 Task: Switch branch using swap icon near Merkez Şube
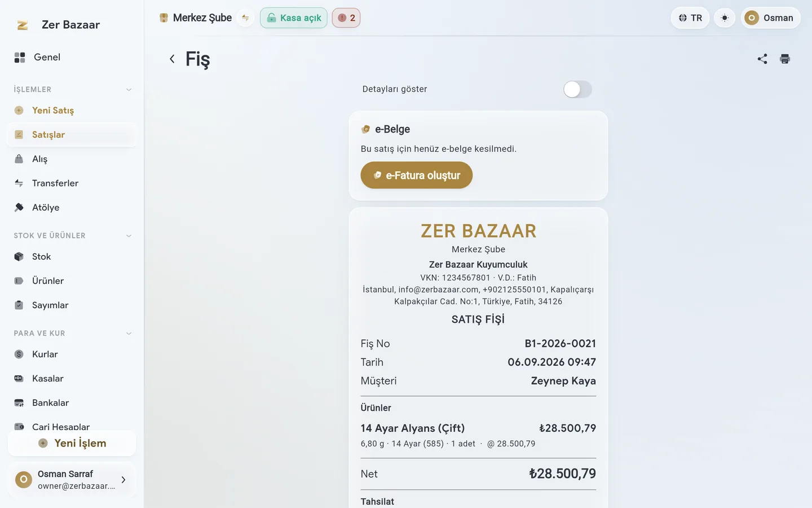coord(245,18)
